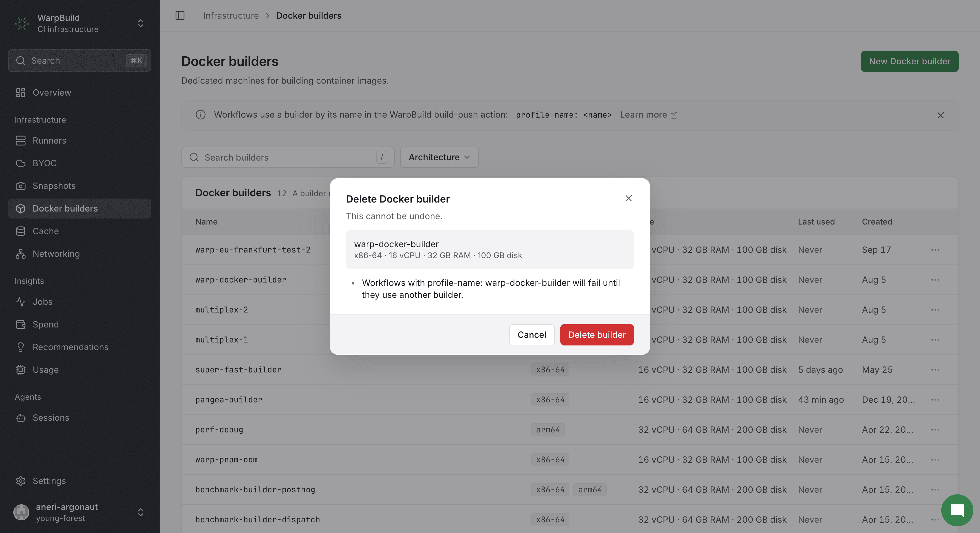Click the WarpBuild logo icon

click(22, 23)
